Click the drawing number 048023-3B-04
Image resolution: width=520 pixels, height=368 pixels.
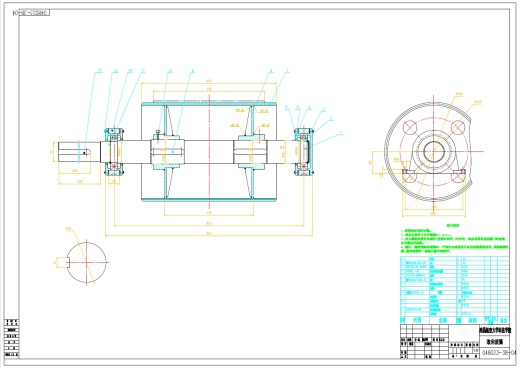click(499, 352)
